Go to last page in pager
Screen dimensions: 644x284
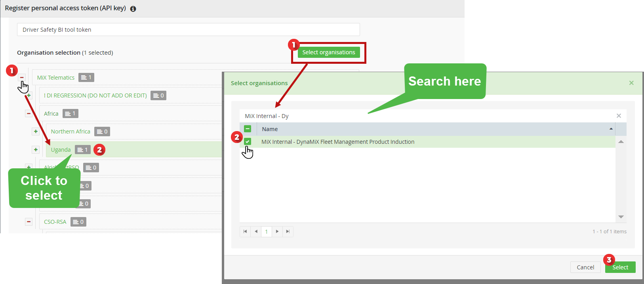point(288,231)
